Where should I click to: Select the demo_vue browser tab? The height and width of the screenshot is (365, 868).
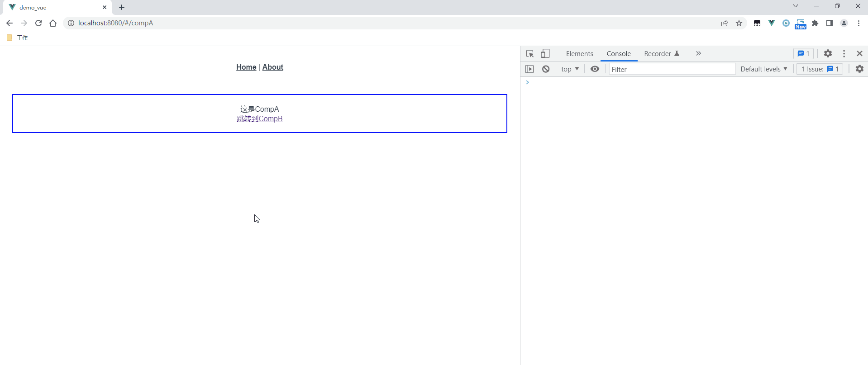(57, 7)
